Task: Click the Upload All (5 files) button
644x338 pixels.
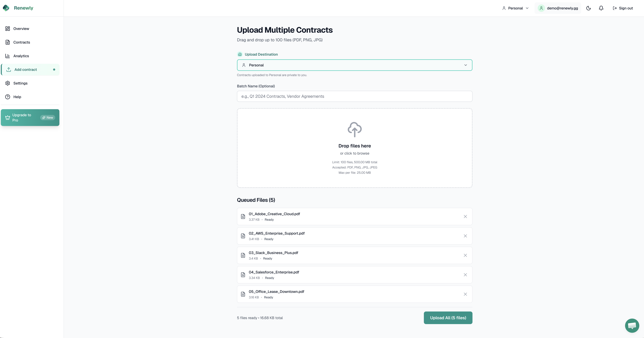Action: pyautogui.click(x=448, y=318)
